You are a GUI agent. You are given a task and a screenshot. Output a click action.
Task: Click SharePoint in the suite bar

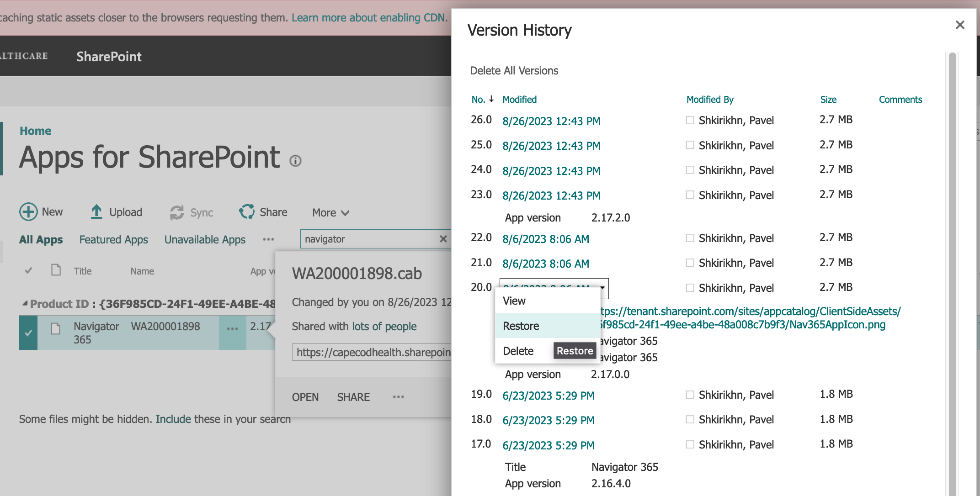109,56
